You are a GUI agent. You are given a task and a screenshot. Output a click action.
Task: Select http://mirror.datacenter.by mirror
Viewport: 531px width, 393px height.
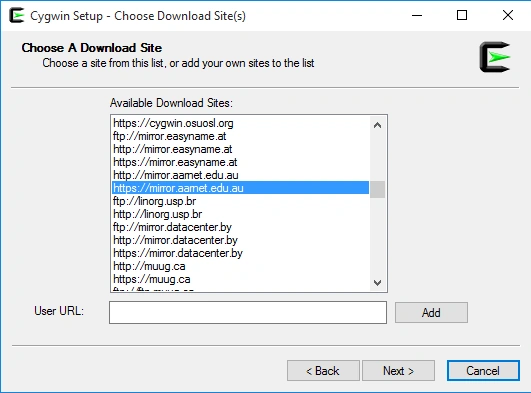click(x=240, y=240)
